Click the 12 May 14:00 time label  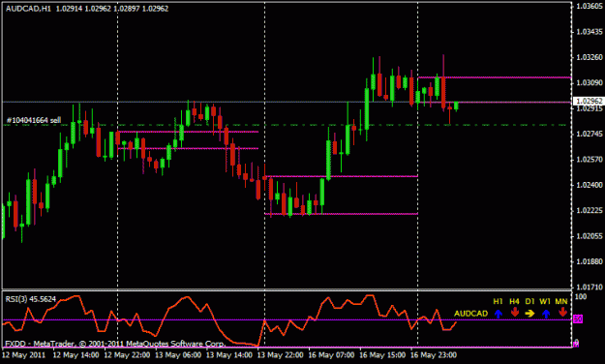pos(76,354)
